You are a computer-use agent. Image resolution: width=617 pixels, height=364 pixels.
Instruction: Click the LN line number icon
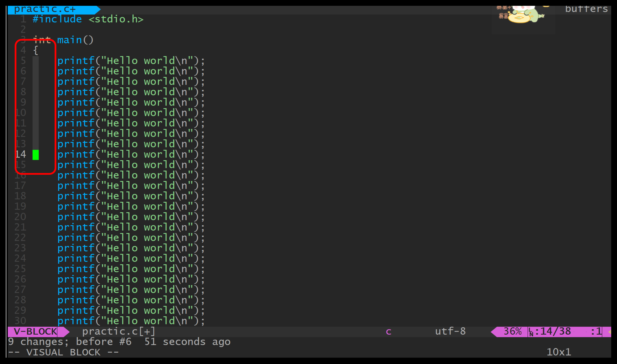(x=531, y=332)
